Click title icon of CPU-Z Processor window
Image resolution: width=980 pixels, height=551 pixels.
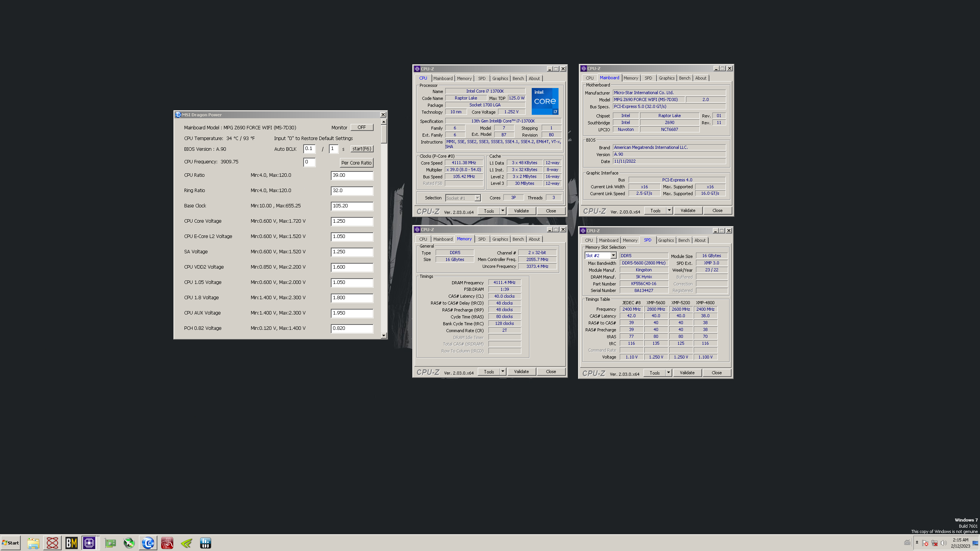tap(417, 69)
